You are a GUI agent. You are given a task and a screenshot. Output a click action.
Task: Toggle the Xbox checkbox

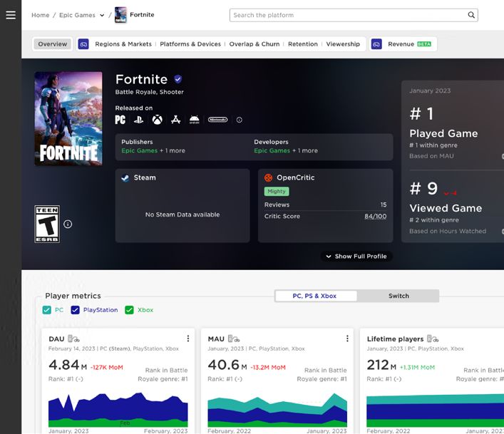[129, 310]
